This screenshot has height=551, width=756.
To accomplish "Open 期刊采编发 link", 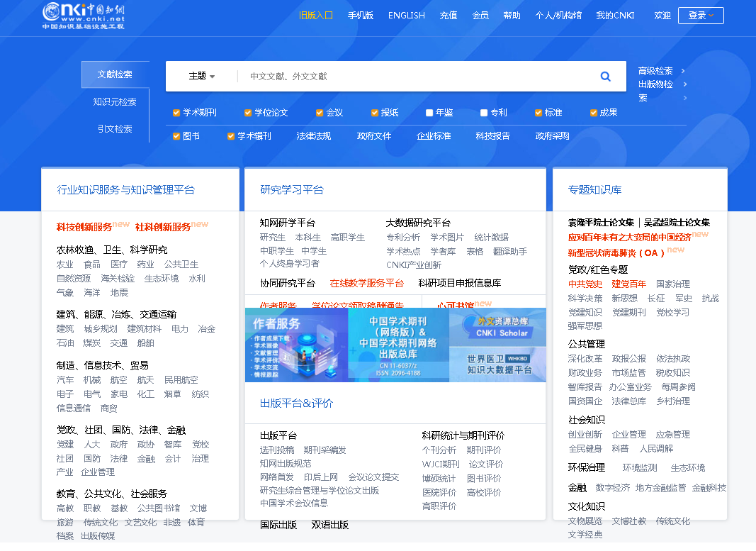I will 325,450.
